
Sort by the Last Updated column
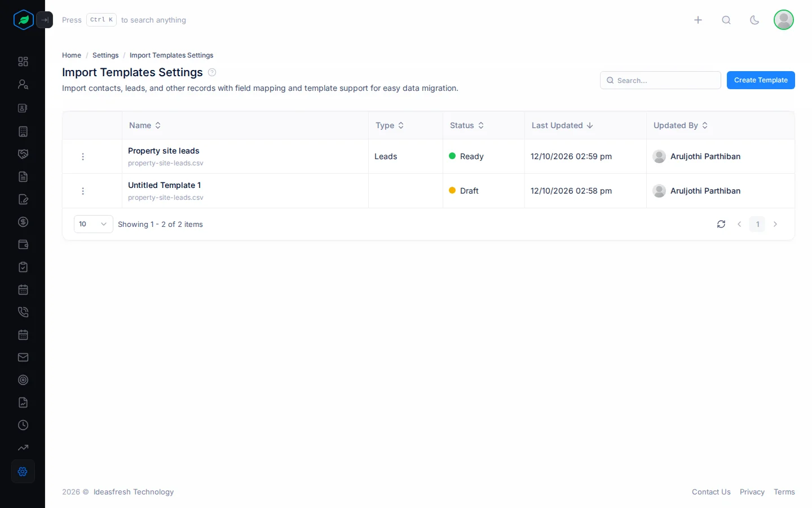tap(562, 125)
